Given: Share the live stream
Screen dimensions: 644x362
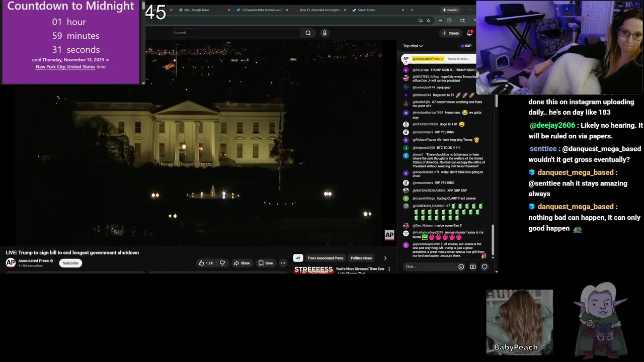Looking at the screenshot, I should click(x=242, y=263).
